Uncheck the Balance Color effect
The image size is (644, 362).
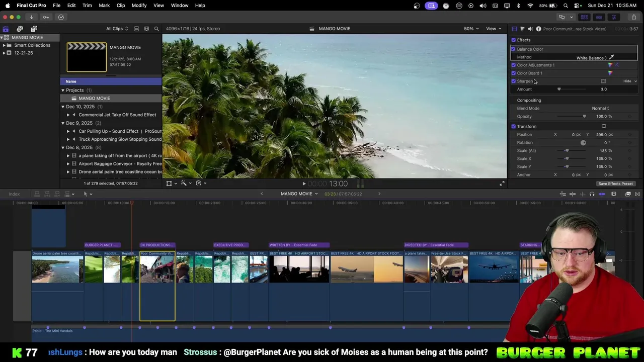click(x=513, y=49)
